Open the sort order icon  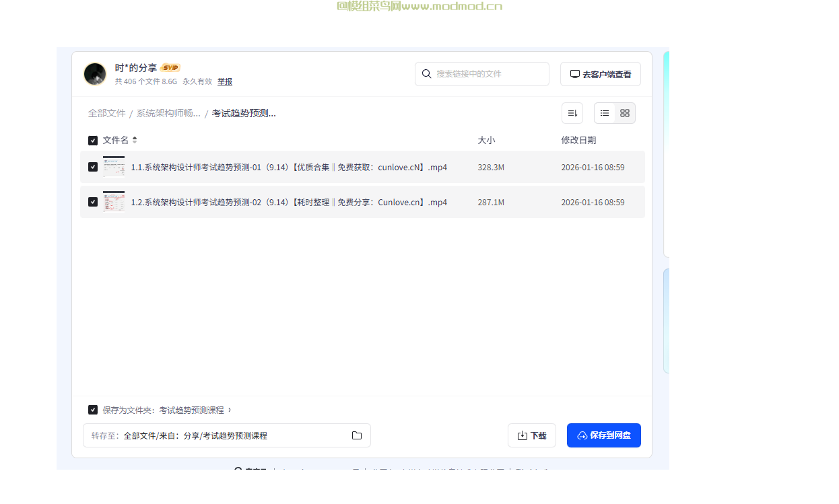coord(572,113)
